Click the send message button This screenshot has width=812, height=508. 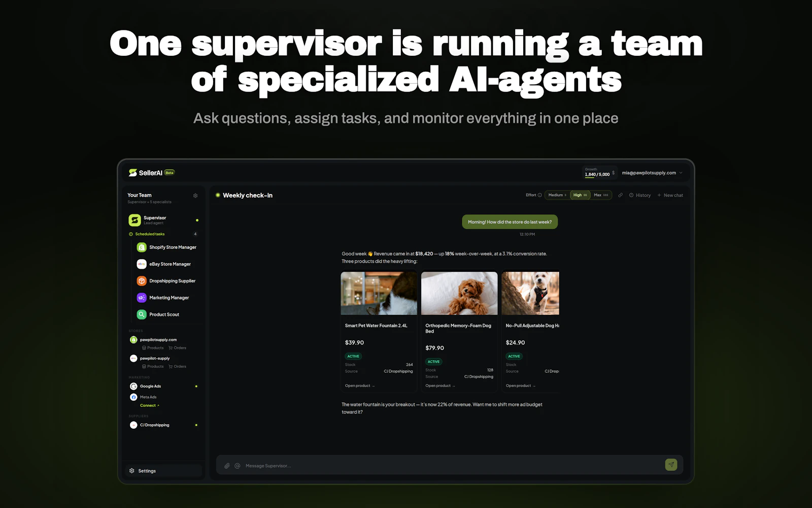pyautogui.click(x=671, y=464)
